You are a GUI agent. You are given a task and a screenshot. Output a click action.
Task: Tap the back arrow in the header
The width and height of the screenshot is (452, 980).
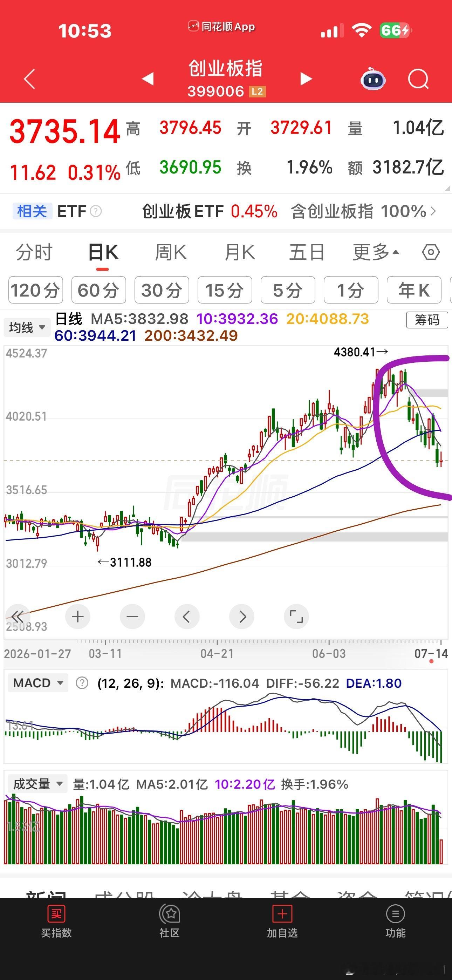tap(30, 79)
